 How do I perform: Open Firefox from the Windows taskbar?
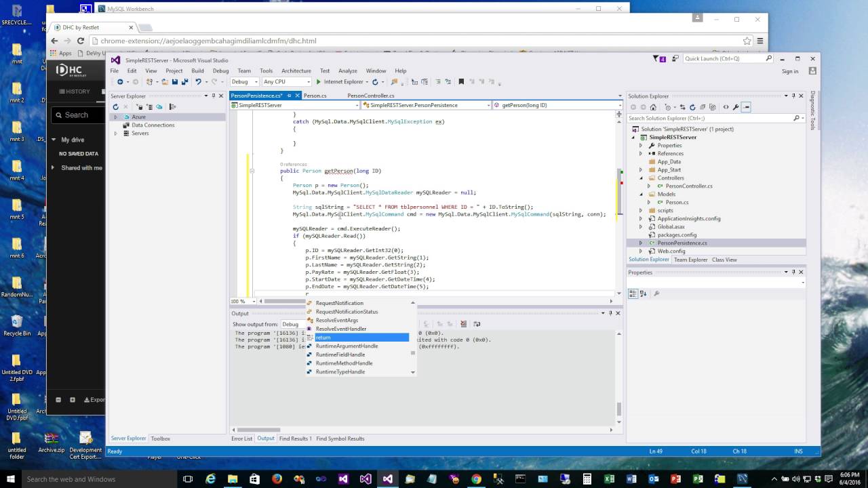[x=277, y=479]
